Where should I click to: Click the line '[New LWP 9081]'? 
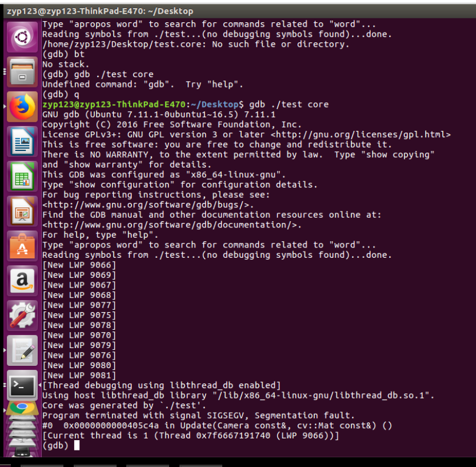tap(79, 376)
